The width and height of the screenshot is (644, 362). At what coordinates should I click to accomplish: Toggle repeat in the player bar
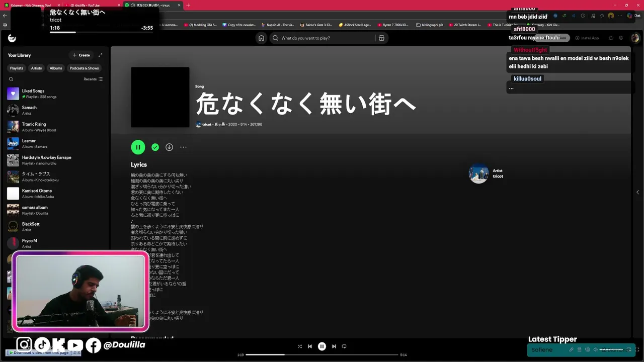tap(344, 346)
